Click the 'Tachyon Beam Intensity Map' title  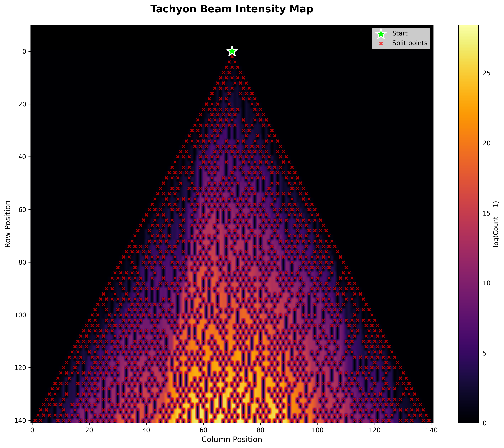232,9
